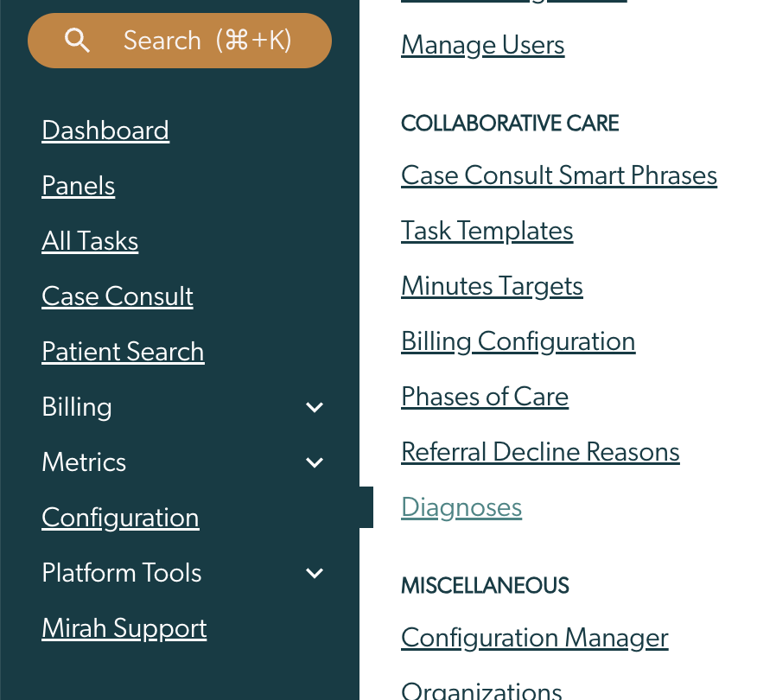Expand the Platform Tools chevron
This screenshot has height=700, width=757.
point(315,573)
